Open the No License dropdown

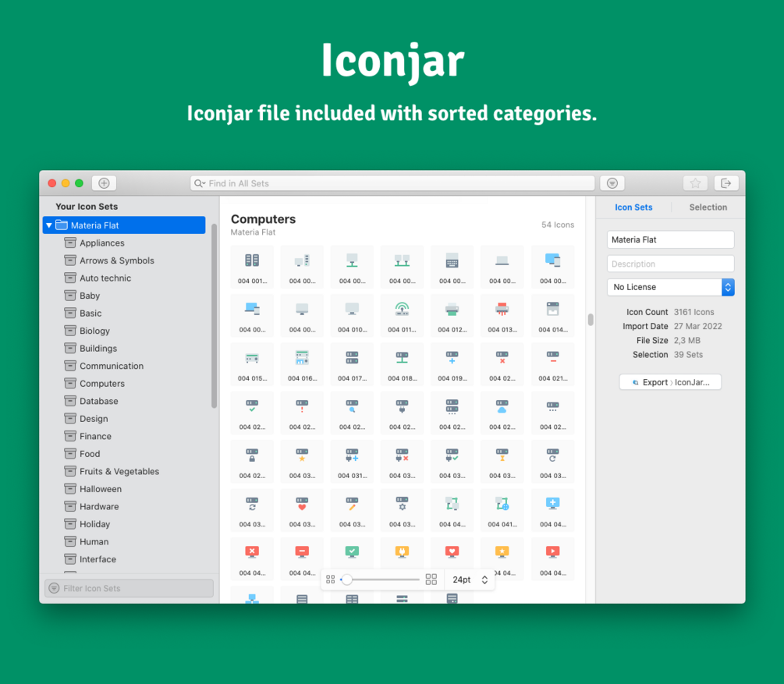coord(671,287)
